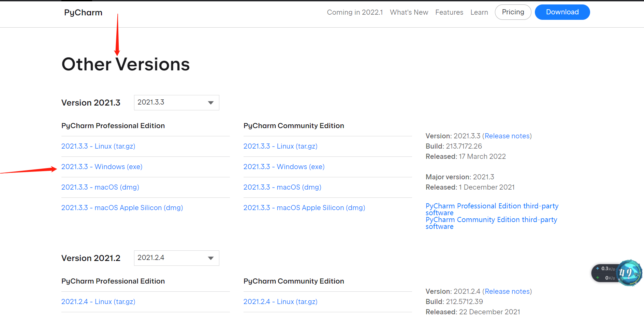Viewport: 644px width, 316px height.
Task: Click the Version 2021.3 heading text
Action: tap(91, 103)
